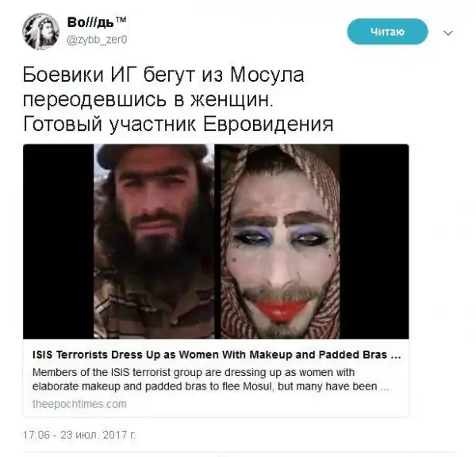The width and height of the screenshot is (476, 457).
Task: Click tweet line 'Готовый участник Евровидения'
Action: click(178, 125)
